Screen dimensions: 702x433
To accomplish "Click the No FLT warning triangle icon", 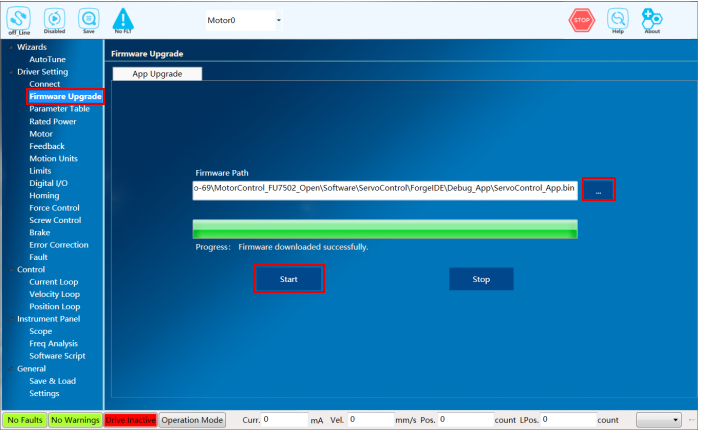I will point(123,21).
